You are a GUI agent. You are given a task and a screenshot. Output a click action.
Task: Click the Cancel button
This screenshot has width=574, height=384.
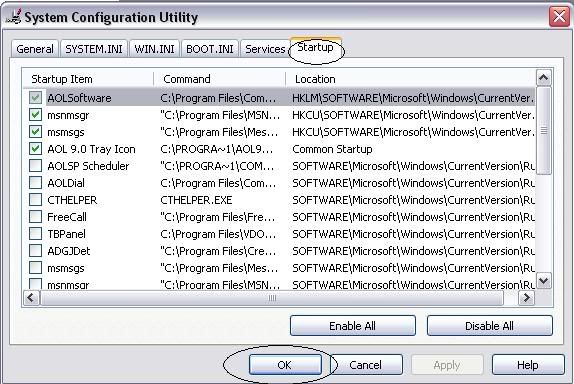366,365
